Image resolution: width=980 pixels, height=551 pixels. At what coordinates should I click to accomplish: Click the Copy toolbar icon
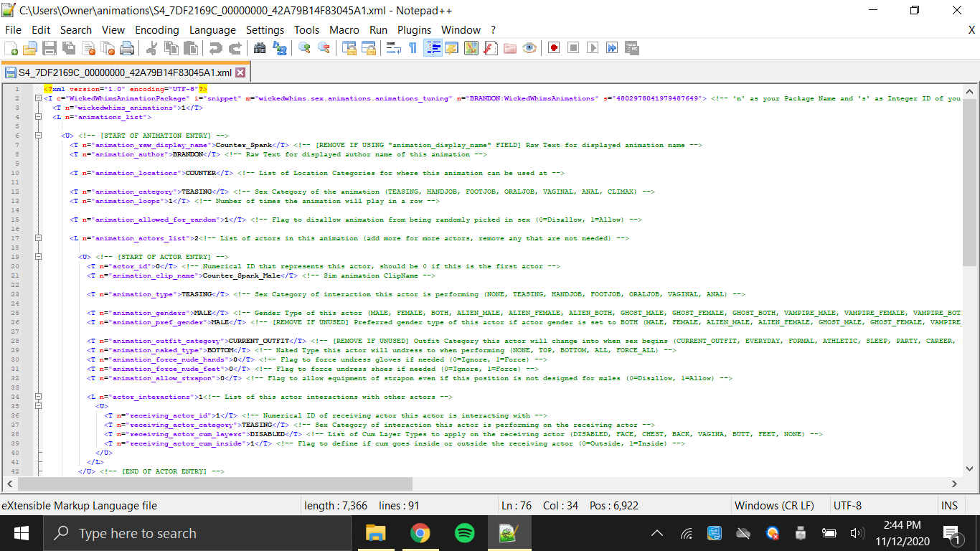[171, 48]
